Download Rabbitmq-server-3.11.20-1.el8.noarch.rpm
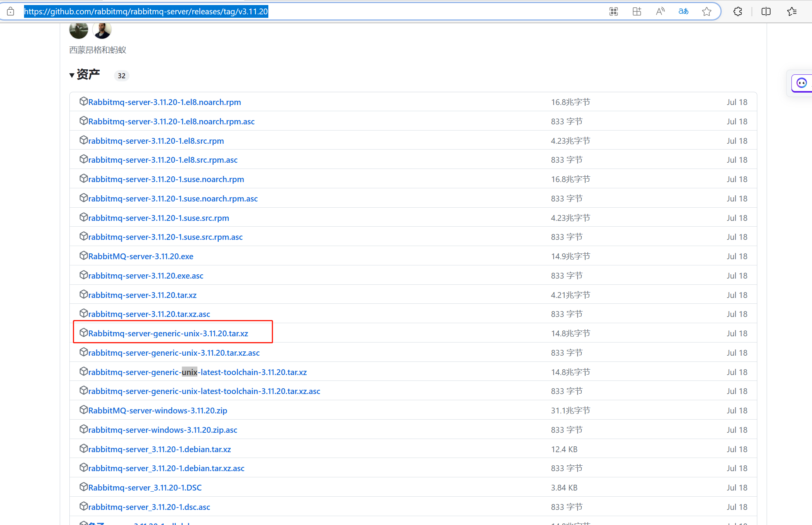 [164, 102]
